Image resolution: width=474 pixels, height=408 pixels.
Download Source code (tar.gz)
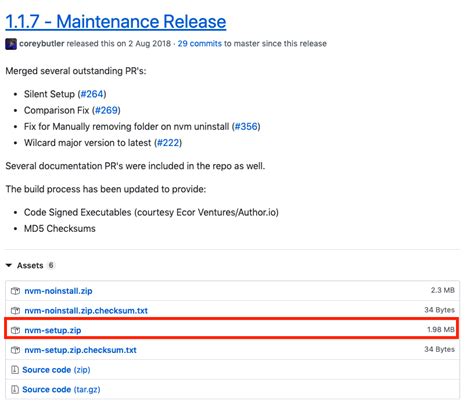pos(61,389)
